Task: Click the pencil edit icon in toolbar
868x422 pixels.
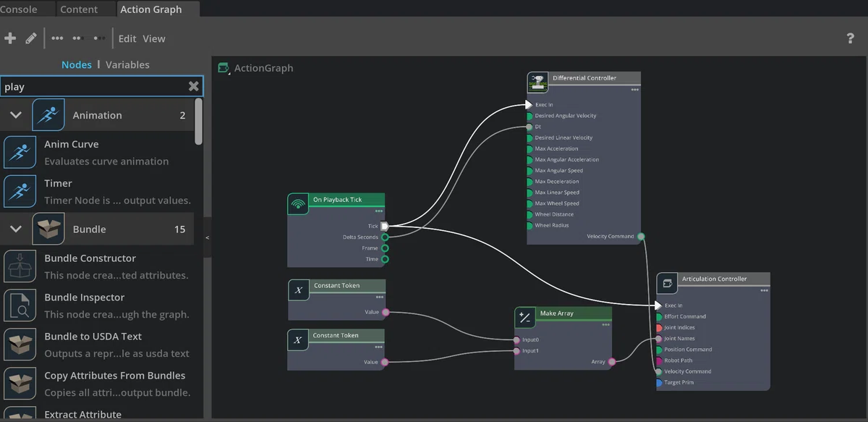Action: (x=31, y=38)
